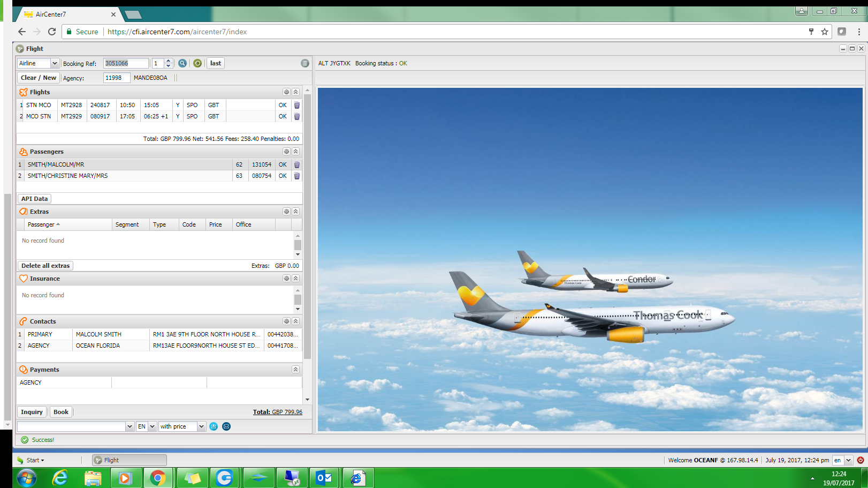Open Internet Explorer from the taskbar
The height and width of the screenshot is (488, 868).
[x=60, y=478]
